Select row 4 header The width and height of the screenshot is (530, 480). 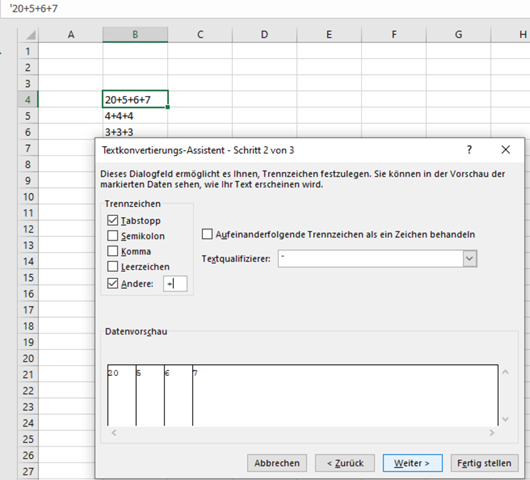point(28,100)
